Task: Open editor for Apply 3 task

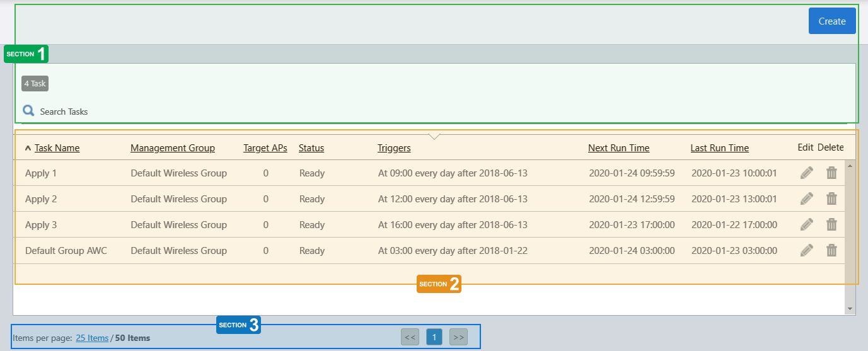Action: tap(806, 225)
